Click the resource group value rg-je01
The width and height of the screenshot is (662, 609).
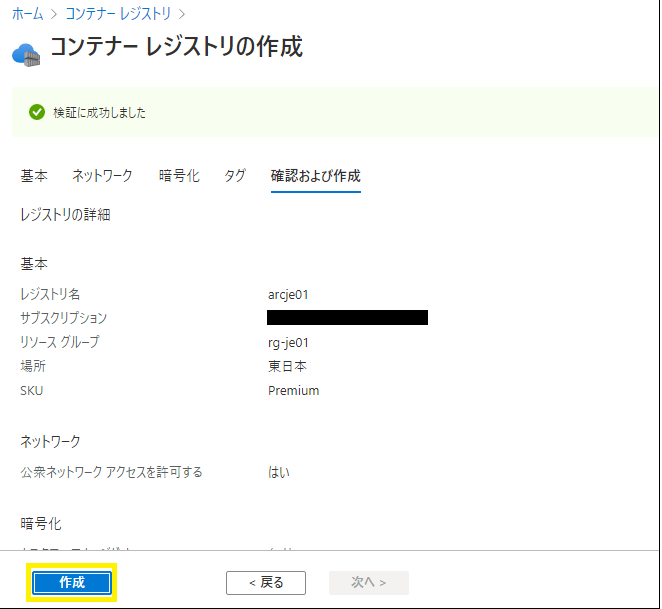click(x=288, y=343)
